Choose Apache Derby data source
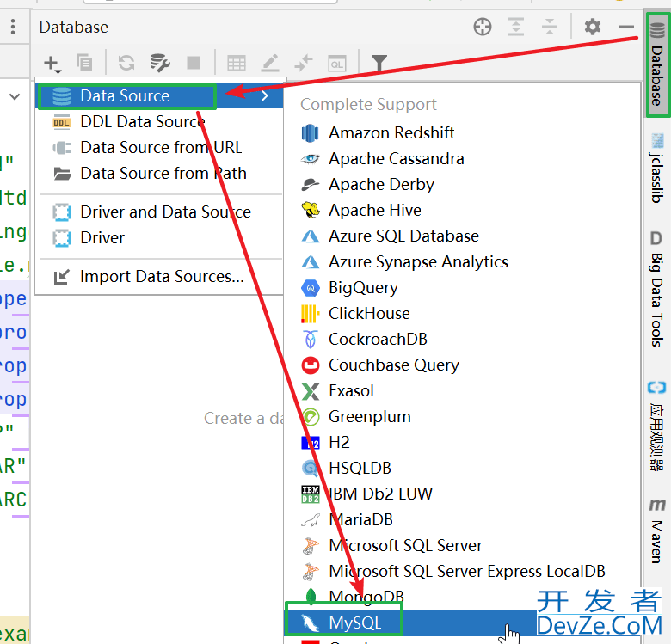Screen dimensions: 671x644 (x=462, y=184)
